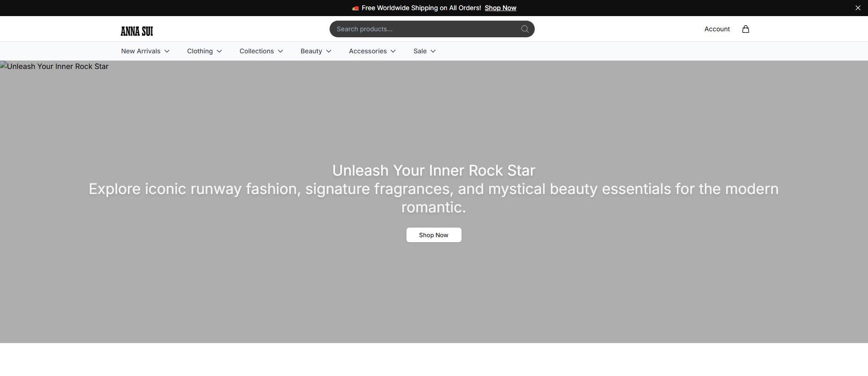Expand the New Arrivals menu
This screenshot has width=868, height=376.
click(145, 51)
